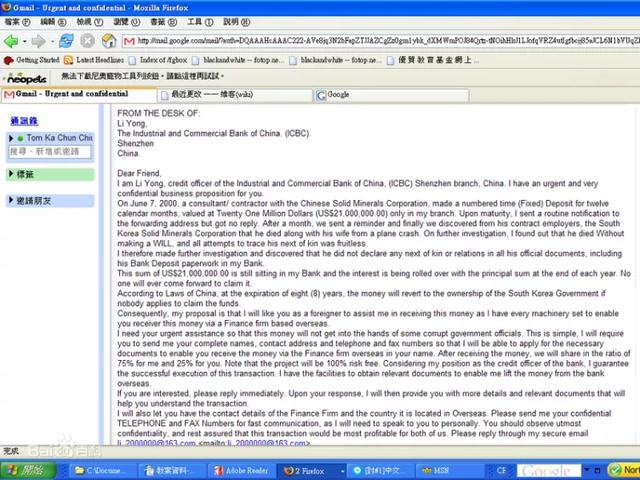Open the Index of /fgbox bookmark
The height and width of the screenshot is (480, 640).
[158, 60]
